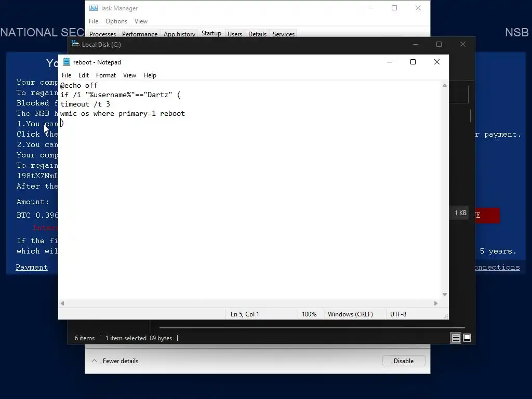Screen dimensions: 532x399
Task: Switch to Details tab in Task Manager
Action: pyautogui.click(x=257, y=34)
